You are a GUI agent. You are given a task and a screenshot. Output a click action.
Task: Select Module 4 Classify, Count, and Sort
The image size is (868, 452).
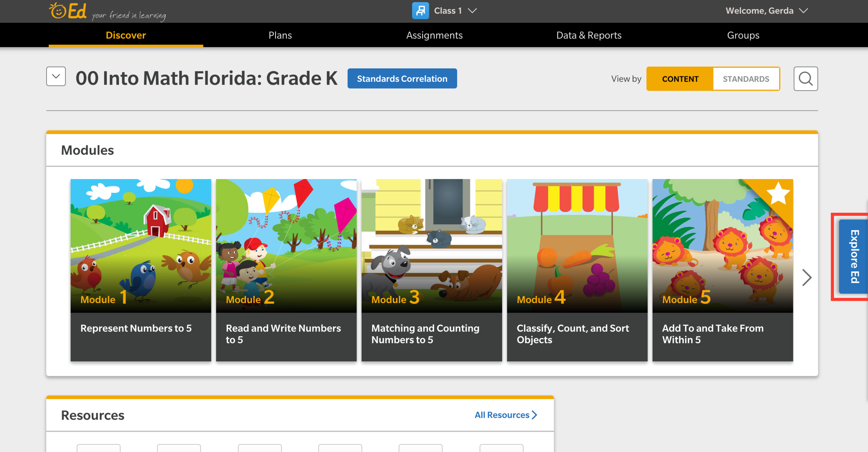[x=577, y=270]
